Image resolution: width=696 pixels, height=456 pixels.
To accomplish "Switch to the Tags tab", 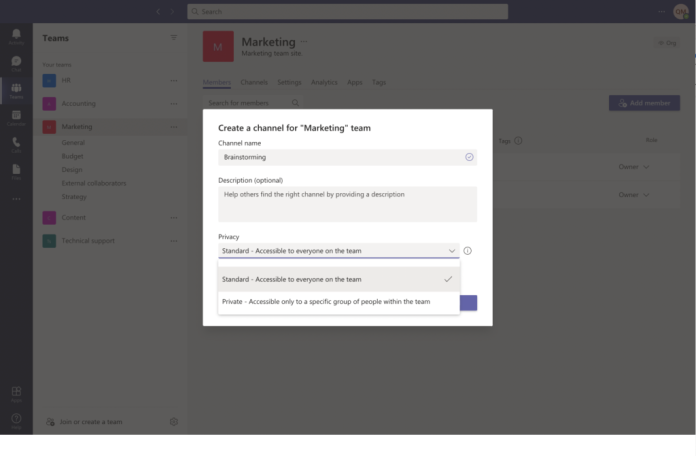I will point(379,82).
